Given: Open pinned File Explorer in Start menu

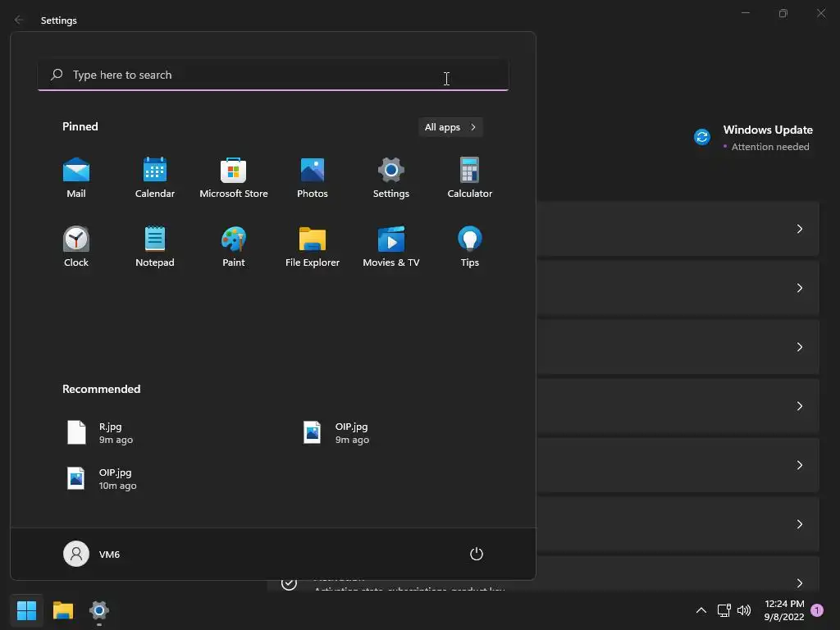Looking at the screenshot, I should (313, 247).
